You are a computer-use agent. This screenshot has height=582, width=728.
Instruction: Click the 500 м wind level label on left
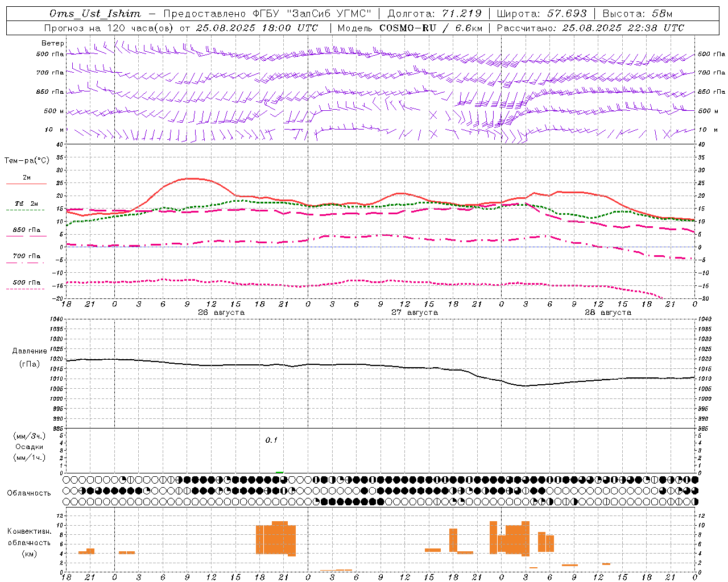pyautogui.click(x=54, y=111)
